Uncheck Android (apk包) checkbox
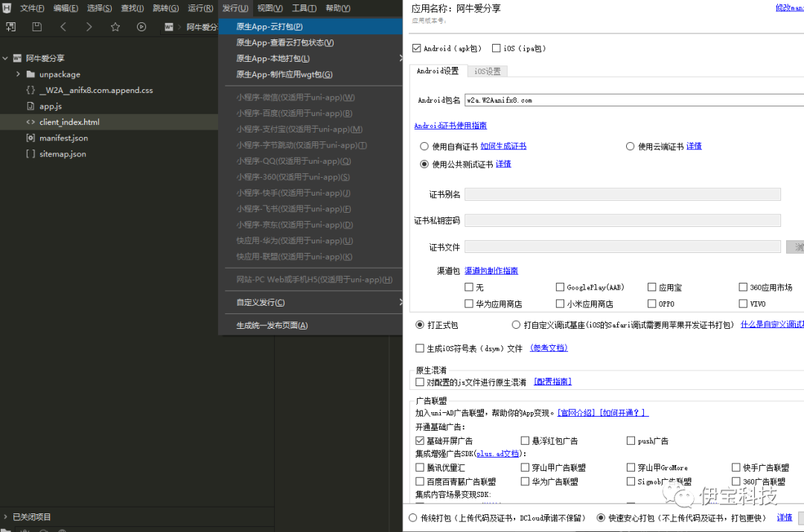Image resolution: width=804 pixels, height=532 pixels. click(416, 48)
